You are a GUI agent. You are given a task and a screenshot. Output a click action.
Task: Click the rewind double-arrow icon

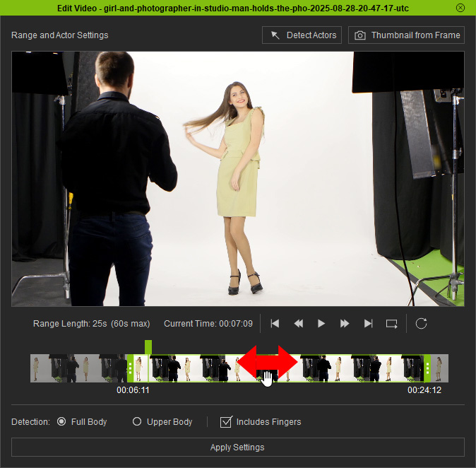point(299,324)
